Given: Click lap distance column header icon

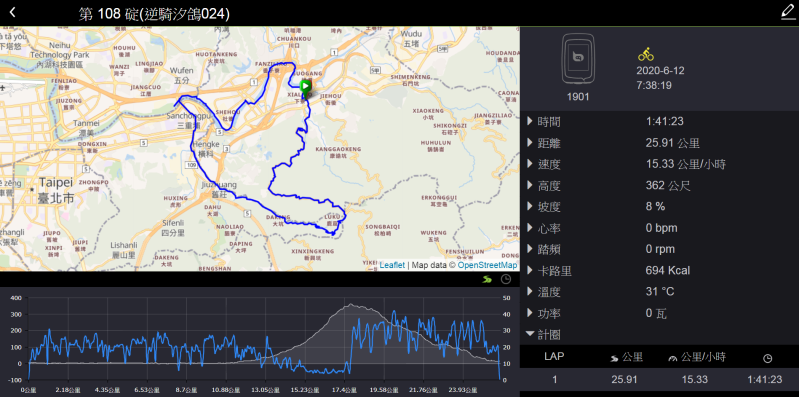Looking at the screenshot, I should pos(614,358).
